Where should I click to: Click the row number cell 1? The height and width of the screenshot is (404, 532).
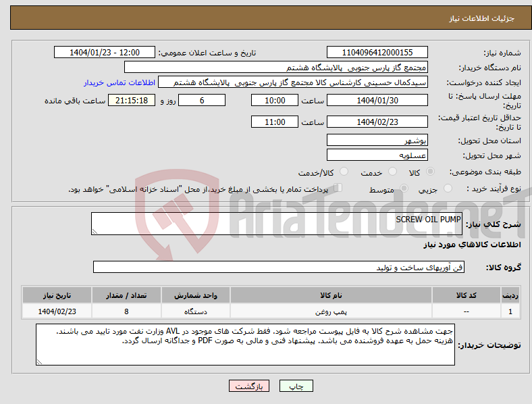coord(510,311)
